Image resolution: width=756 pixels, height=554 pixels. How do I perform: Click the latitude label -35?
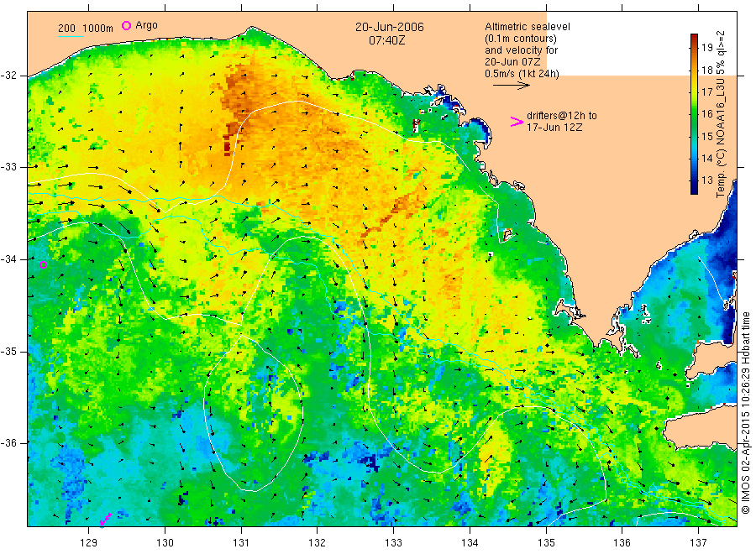click(x=9, y=351)
